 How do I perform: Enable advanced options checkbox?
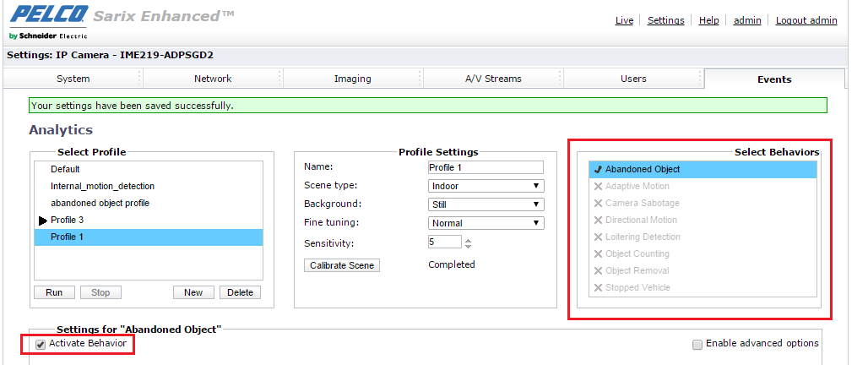click(697, 344)
